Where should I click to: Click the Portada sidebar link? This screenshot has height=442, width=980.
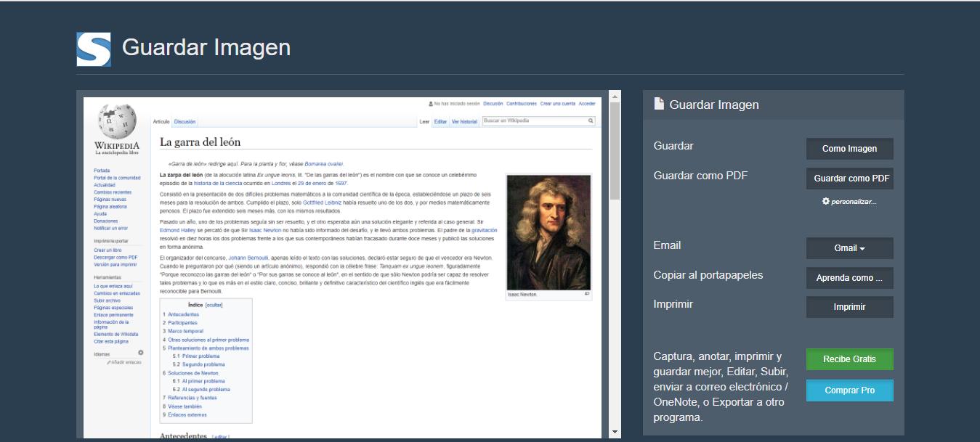[x=102, y=171]
